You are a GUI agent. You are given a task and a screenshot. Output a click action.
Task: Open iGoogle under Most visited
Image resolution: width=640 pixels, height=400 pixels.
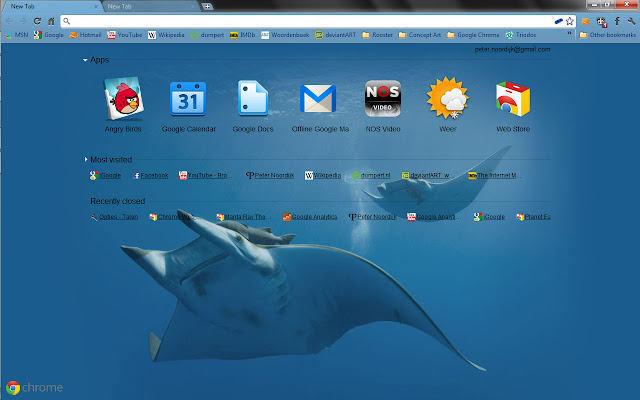click(105, 176)
